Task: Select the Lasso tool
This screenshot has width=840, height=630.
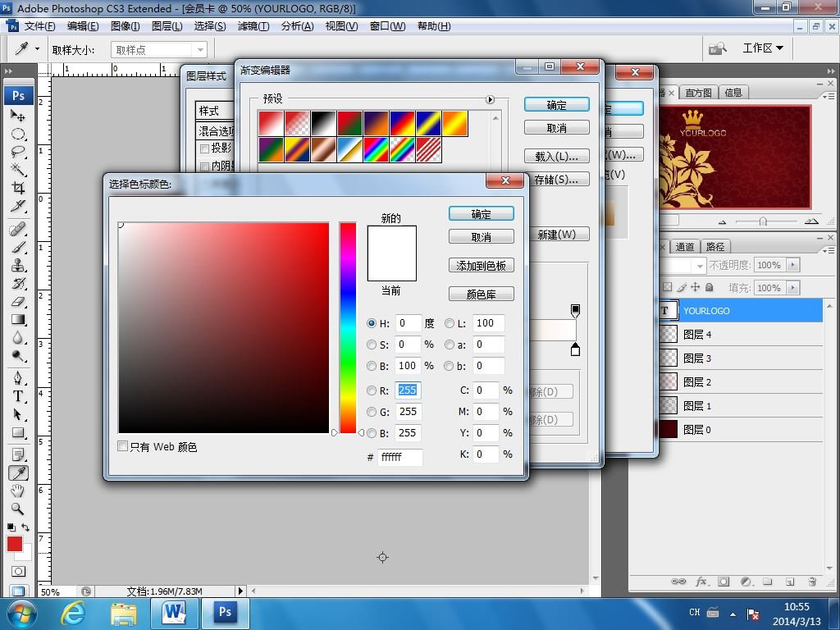Action: (x=18, y=152)
